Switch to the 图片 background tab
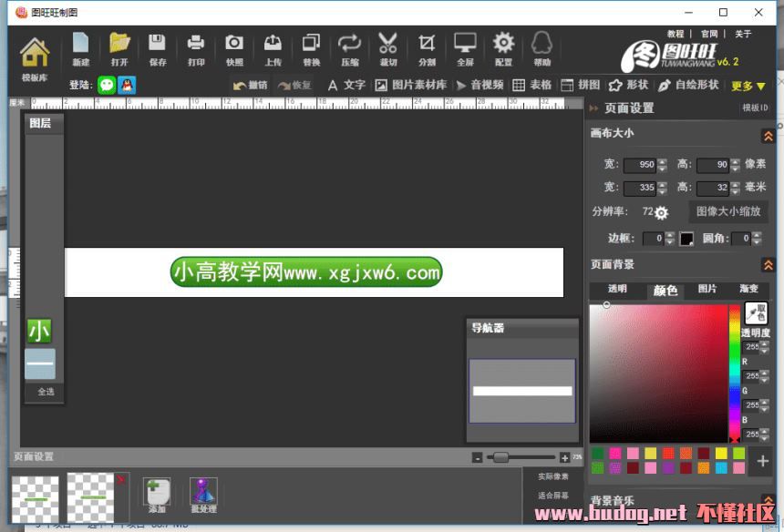The image size is (784, 532). (707, 289)
